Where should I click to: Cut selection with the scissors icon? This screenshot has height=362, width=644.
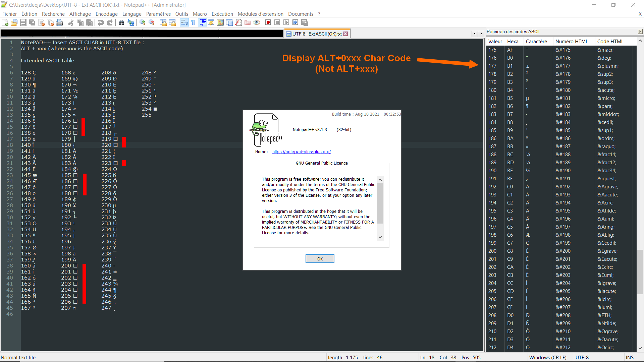pyautogui.click(x=71, y=22)
